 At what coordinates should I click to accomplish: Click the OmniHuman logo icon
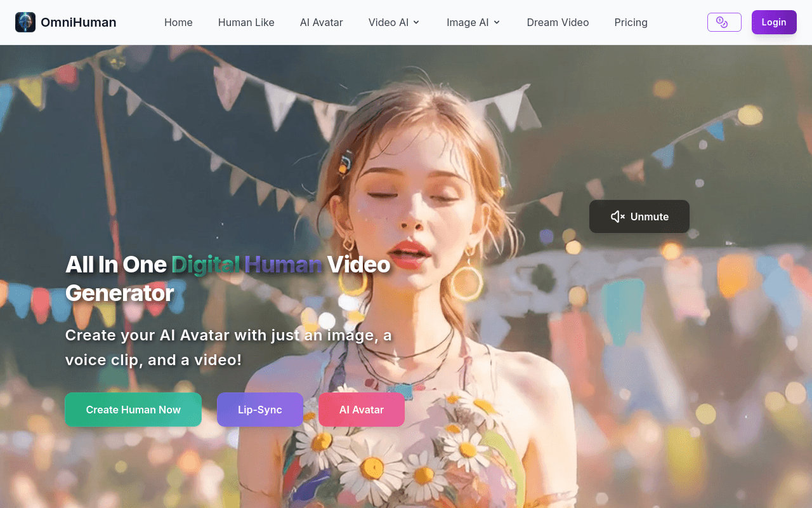pos(25,22)
